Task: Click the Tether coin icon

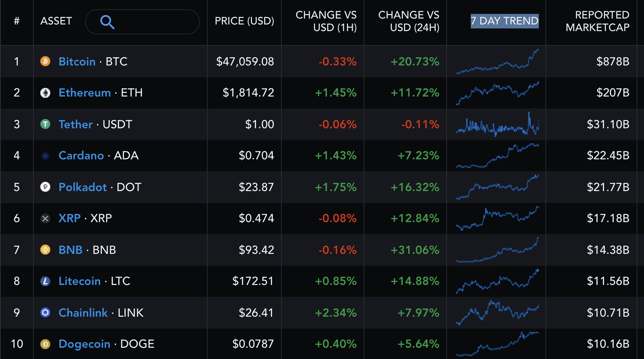Action: (45, 124)
